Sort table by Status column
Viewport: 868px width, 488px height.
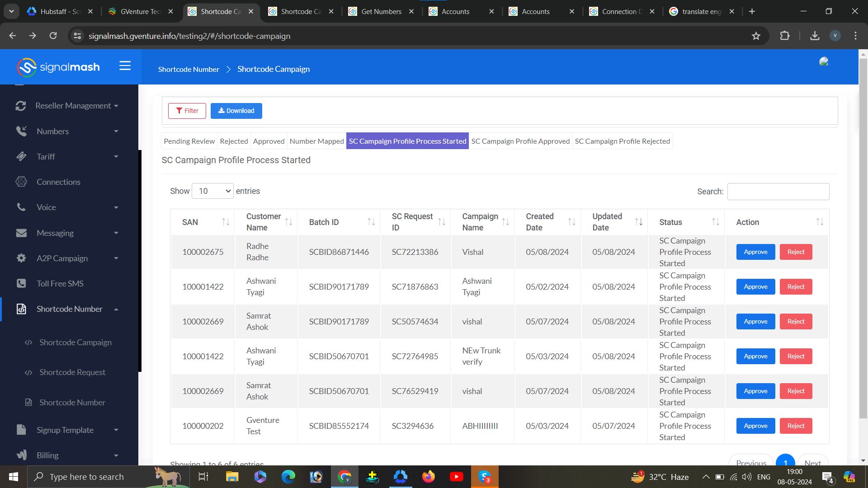(x=686, y=222)
